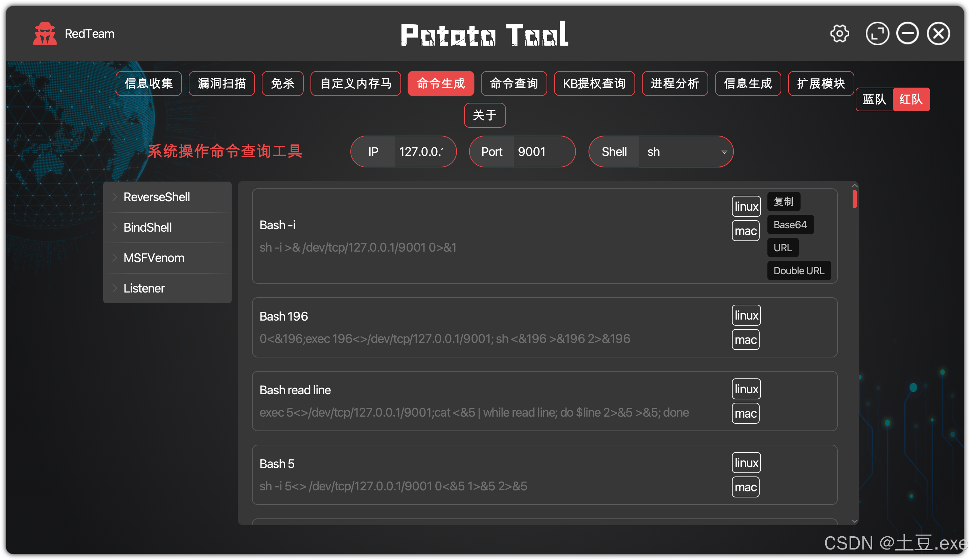Switch to 红队 red team mode
The height and width of the screenshot is (560, 970).
910,100
